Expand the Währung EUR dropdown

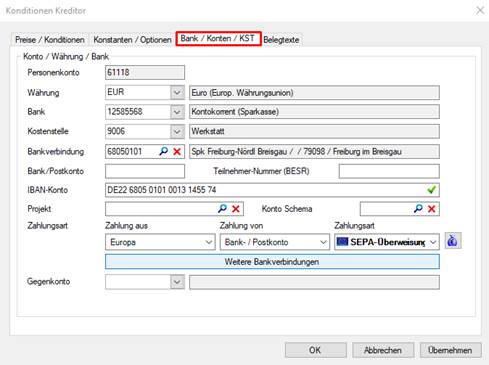coord(177,92)
